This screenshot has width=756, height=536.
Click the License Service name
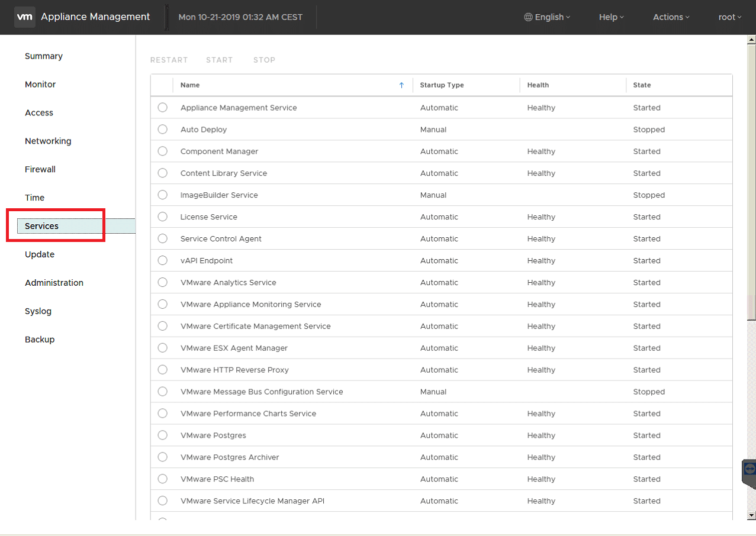point(209,217)
